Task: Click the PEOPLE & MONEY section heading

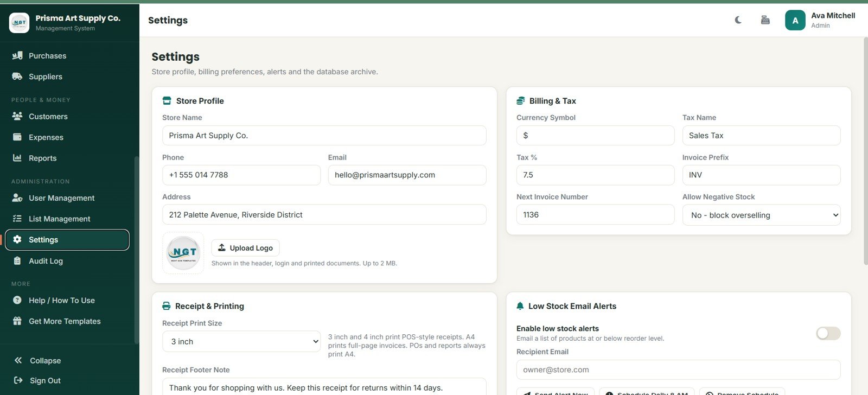Action: (x=41, y=100)
